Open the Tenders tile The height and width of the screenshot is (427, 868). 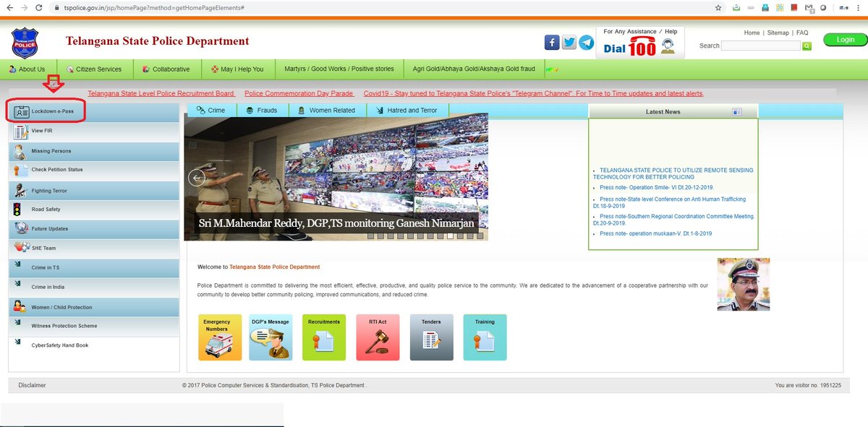(x=431, y=337)
